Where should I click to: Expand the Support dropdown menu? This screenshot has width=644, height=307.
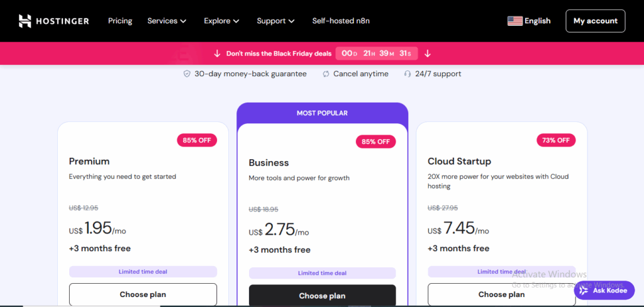pos(275,21)
